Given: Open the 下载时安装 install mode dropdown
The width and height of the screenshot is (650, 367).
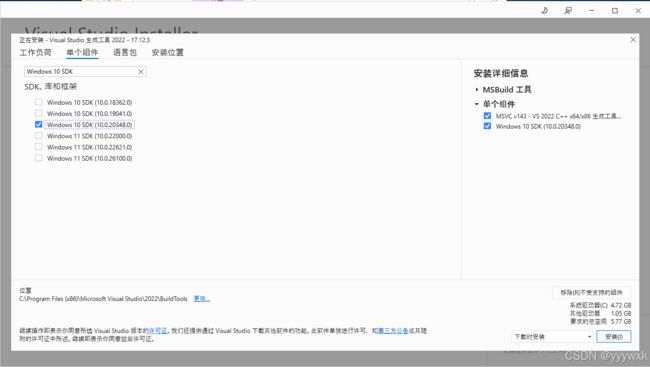Looking at the screenshot, I should pyautogui.click(x=552, y=337).
